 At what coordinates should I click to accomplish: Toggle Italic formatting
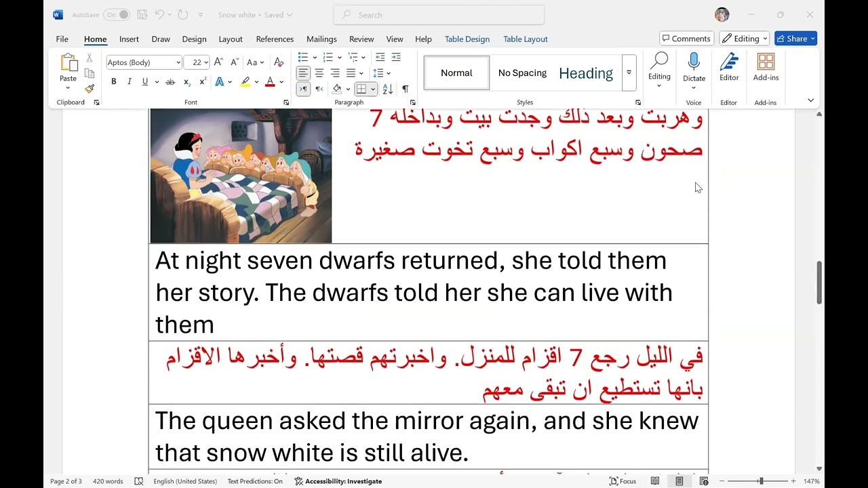[x=129, y=82]
